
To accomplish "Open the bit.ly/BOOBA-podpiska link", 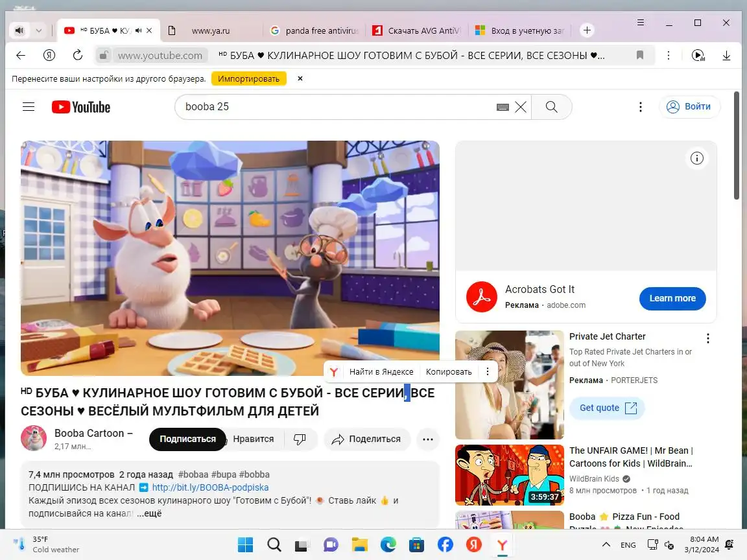I will click(210, 487).
